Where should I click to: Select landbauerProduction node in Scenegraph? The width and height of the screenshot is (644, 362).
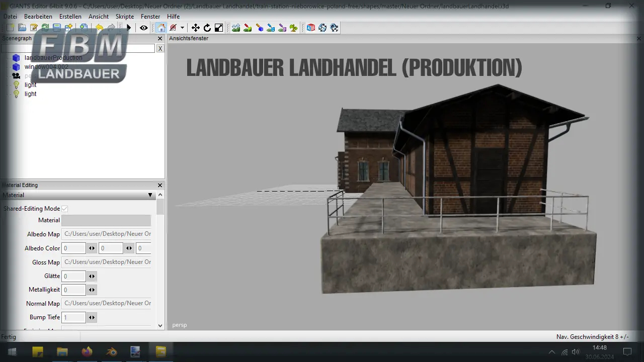point(53,58)
